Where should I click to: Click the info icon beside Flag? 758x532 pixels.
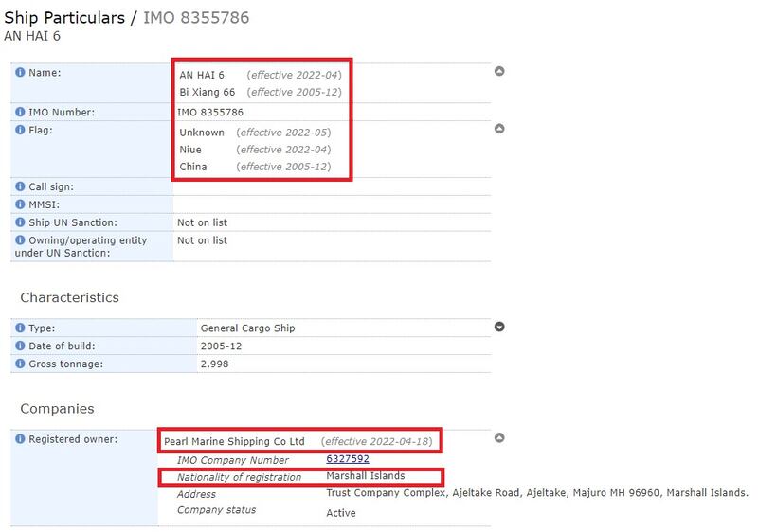[20, 130]
